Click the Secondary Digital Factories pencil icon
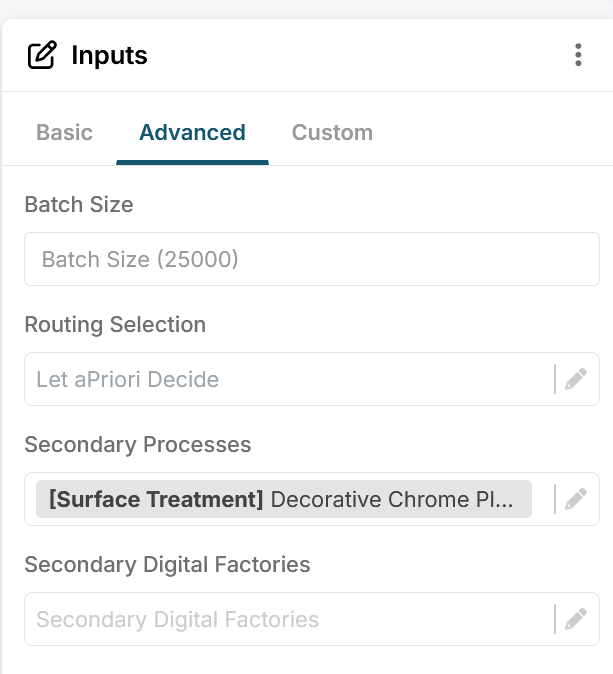Viewport: 613px width, 674px height. point(576,619)
